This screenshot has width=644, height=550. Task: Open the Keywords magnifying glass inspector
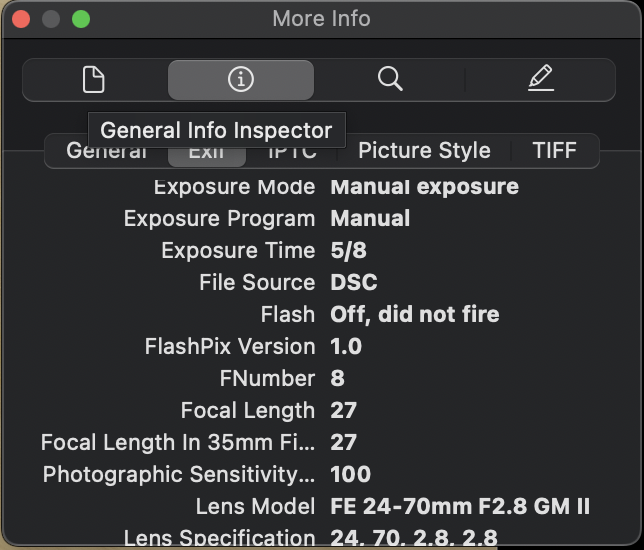[390, 79]
